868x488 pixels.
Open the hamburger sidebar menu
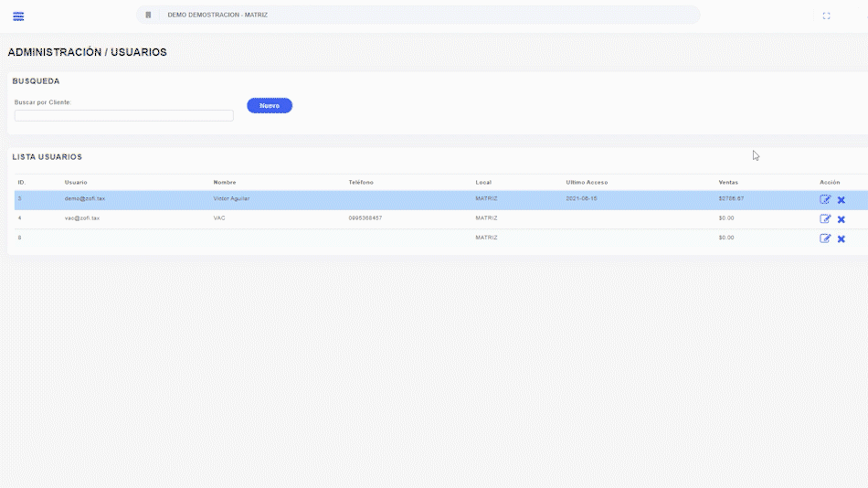(x=18, y=16)
